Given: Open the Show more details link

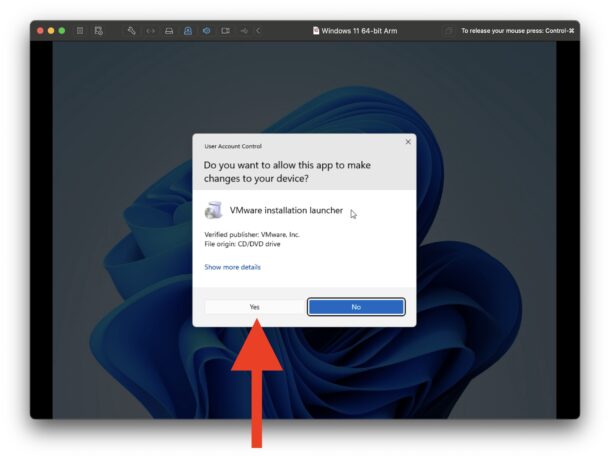Looking at the screenshot, I should pos(232,267).
